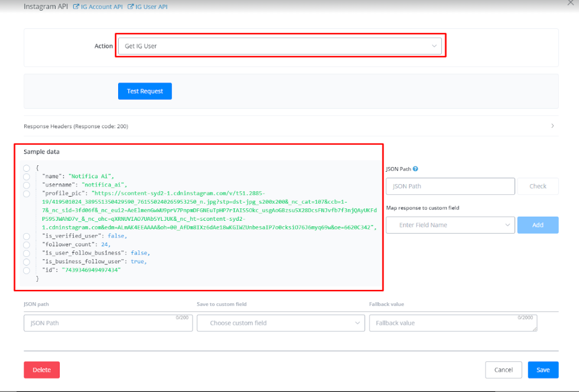This screenshot has height=392, width=579.
Task: Expand the Response Headers section chevron
Action: tap(552, 126)
